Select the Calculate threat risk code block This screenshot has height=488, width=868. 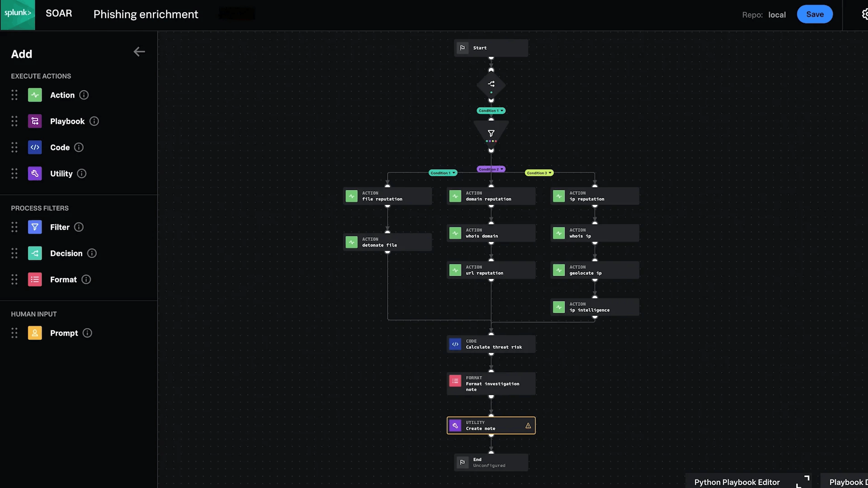tap(491, 344)
